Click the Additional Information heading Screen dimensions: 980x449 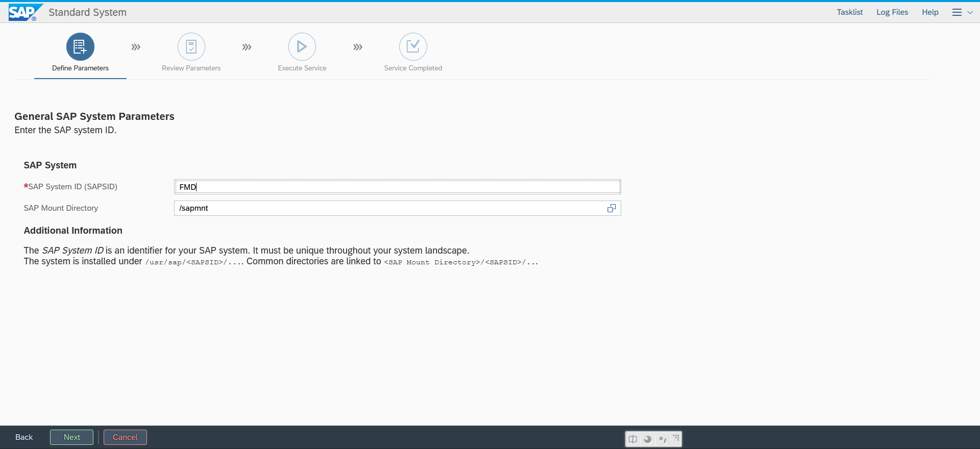click(73, 231)
